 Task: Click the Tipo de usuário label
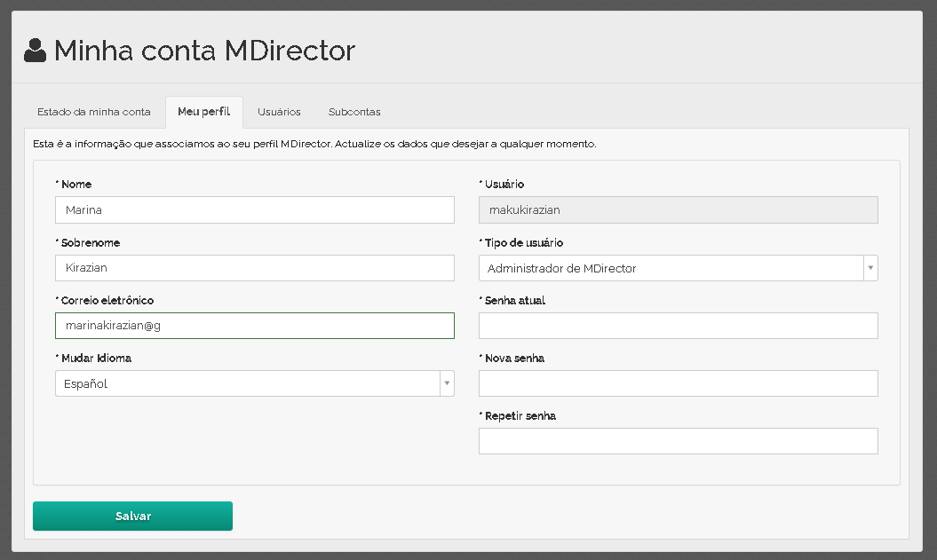pyautogui.click(x=523, y=243)
